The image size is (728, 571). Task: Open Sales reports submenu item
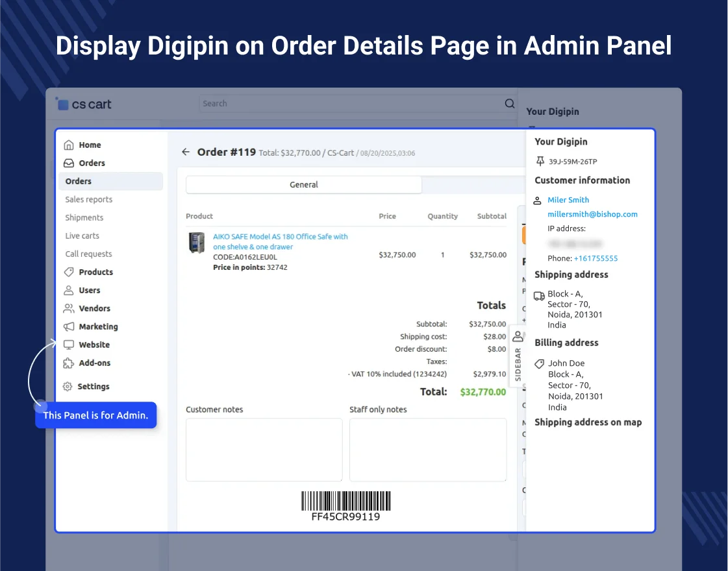click(89, 199)
